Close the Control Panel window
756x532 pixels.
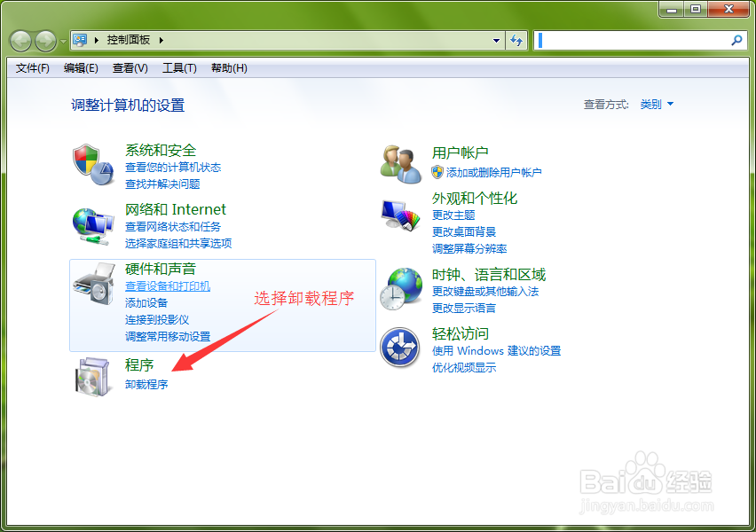pos(728,9)
